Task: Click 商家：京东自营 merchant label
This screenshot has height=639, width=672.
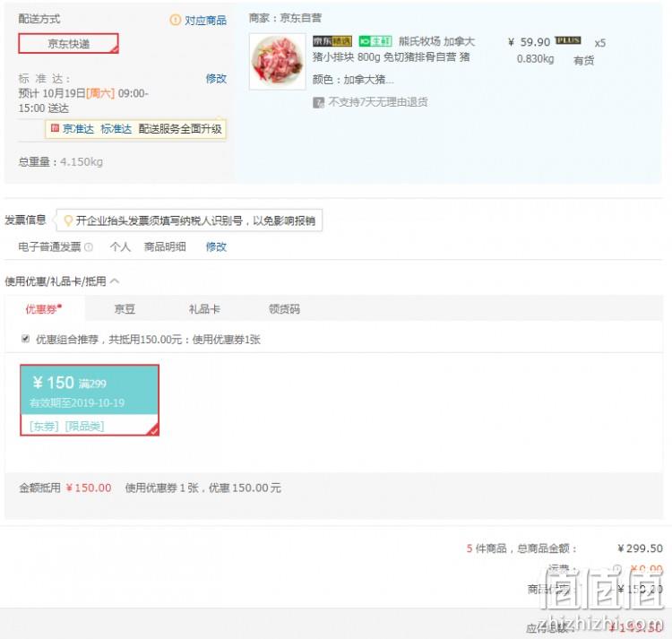Action: pos(285,18)
